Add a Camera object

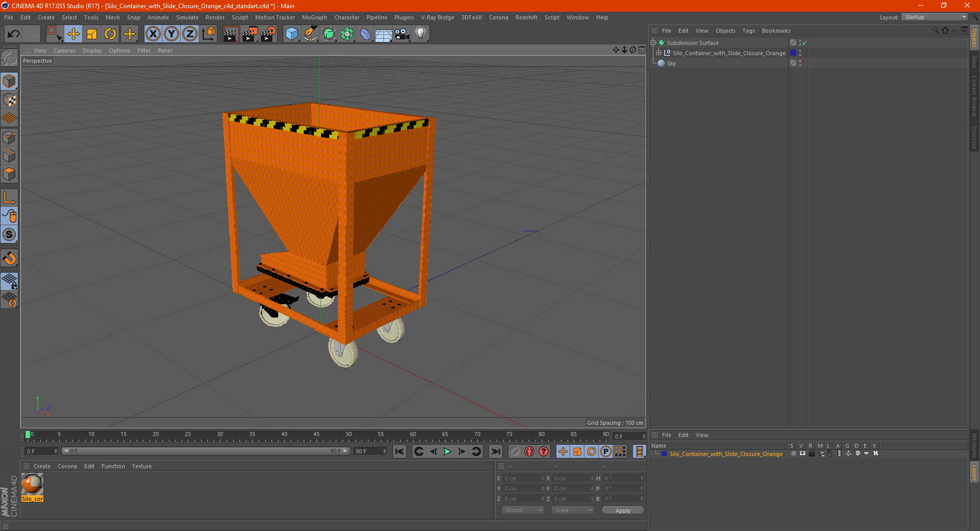pyautogui.click(x=402, y=34)
